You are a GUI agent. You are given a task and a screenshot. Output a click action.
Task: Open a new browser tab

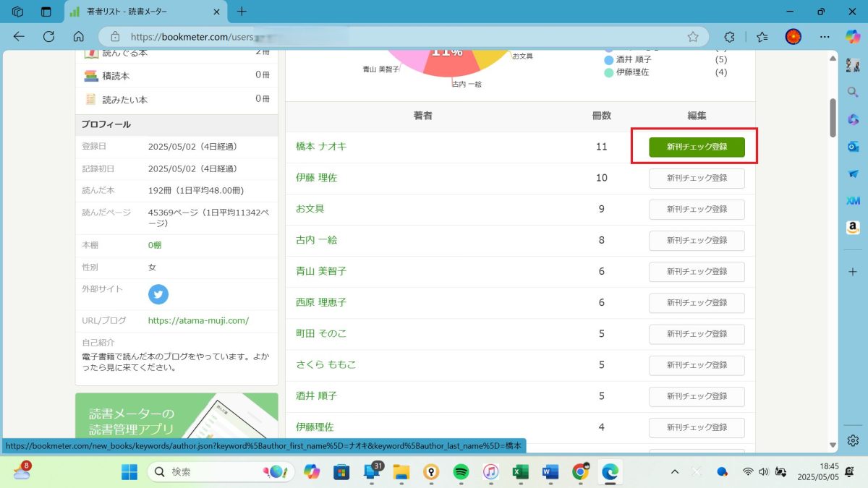point(242,12)
